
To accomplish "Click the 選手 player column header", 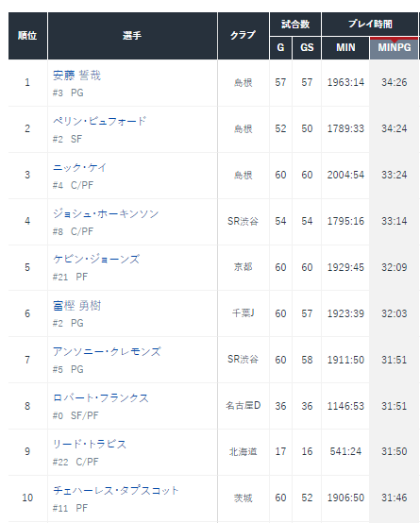I will 132,36.
